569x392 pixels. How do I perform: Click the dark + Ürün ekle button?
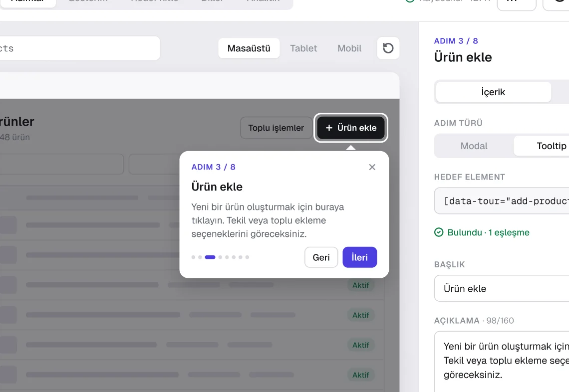[x=351, y=128]
